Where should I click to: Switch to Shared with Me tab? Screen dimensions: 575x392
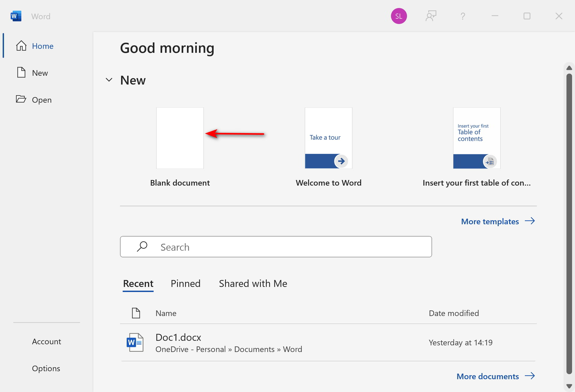(x=253, y=283)
